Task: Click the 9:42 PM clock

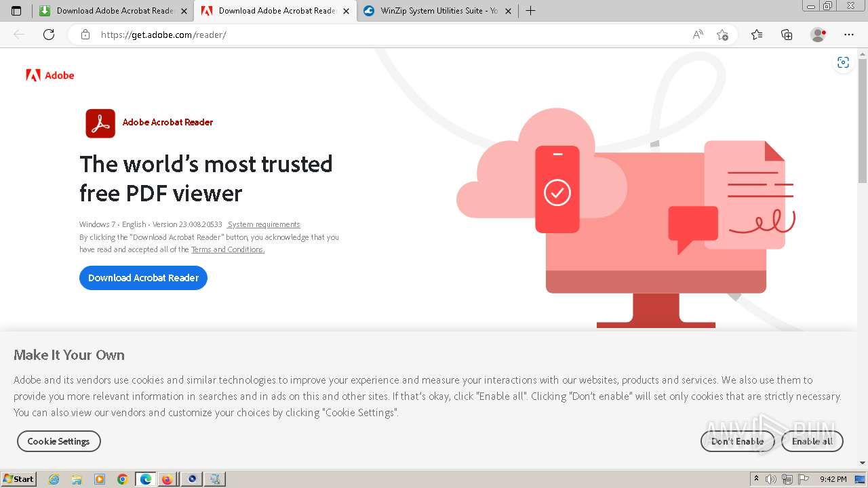Action: 833,479
